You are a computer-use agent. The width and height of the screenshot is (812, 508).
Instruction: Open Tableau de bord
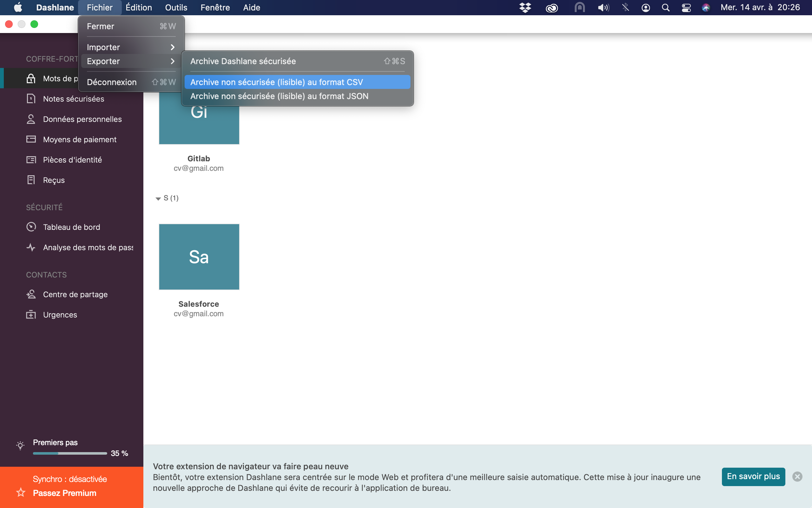pyautogui.click(x=71, y=227)
